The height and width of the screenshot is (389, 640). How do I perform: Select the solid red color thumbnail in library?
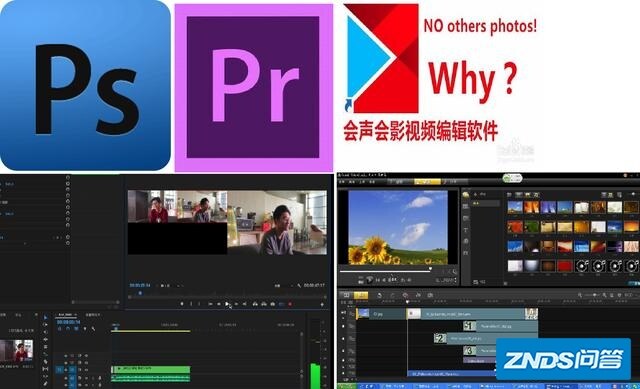point(564,266)
